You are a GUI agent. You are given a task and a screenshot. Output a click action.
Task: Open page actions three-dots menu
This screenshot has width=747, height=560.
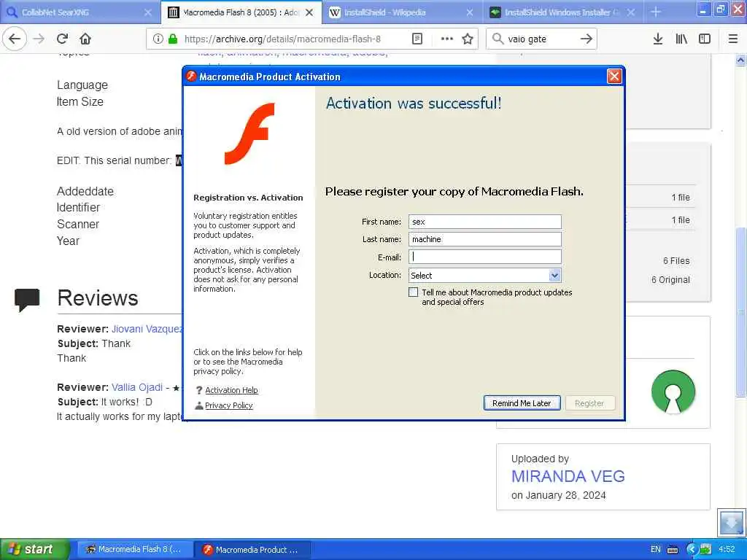tap(447, 39)
